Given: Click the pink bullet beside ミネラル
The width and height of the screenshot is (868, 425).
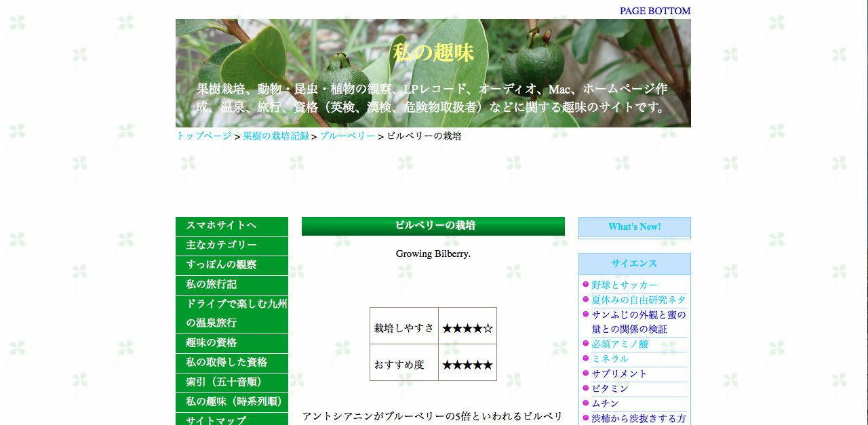Looking at the screenshot, I should point(586,358).
